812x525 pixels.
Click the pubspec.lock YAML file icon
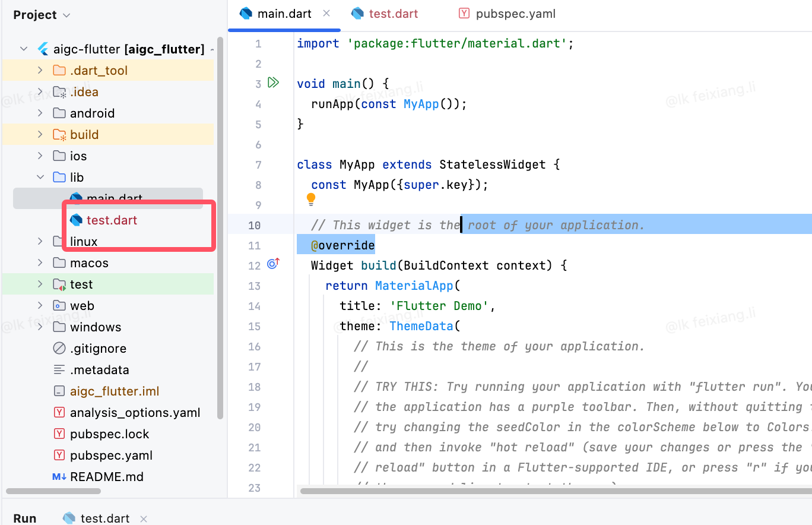point(59,434)
